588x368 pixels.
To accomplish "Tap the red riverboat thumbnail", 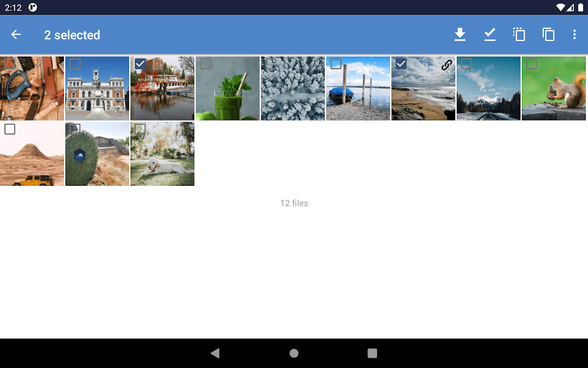I will pos(162,89).
